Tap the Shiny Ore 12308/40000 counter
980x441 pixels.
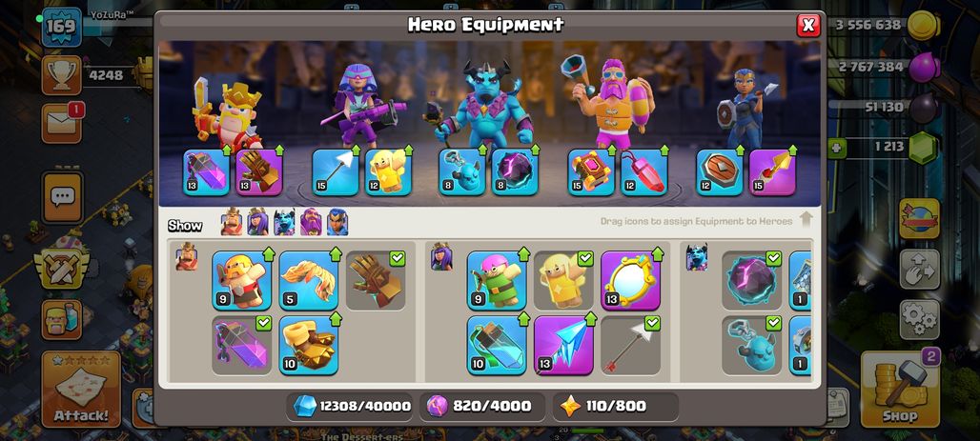pos(353,407)
